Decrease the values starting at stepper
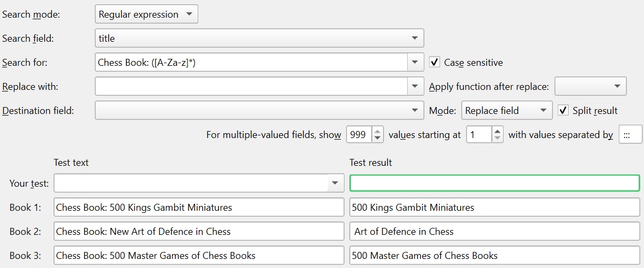Image resolution: width=644 pixels, height=268 pixels. [498, 139]
